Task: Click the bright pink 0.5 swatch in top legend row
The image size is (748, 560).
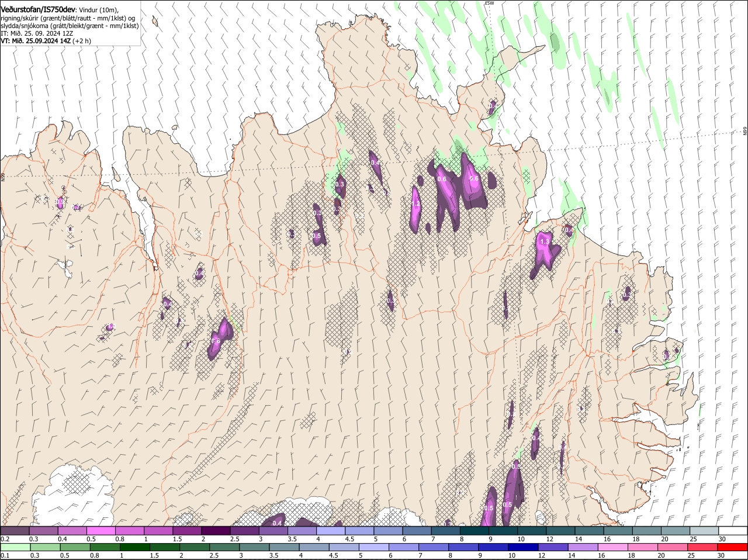Action: (101, 531)
